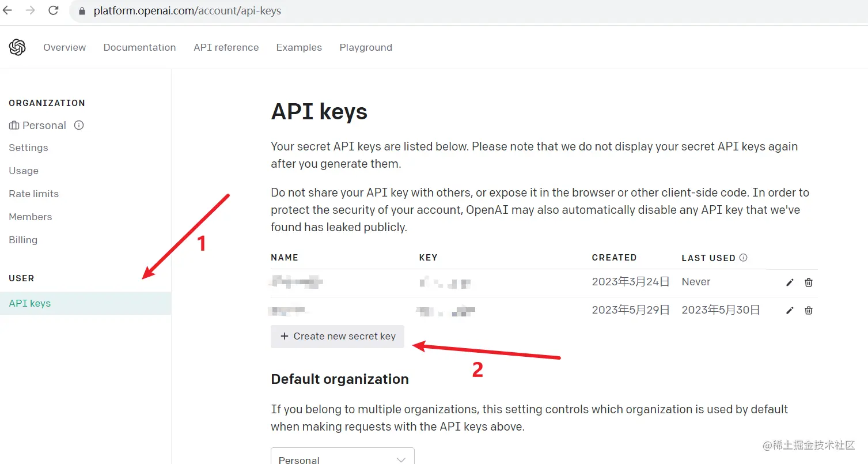Viewport: 868px width, 464px height.
Task: Edit the key created 2023年5月29日
Action: 790,310
